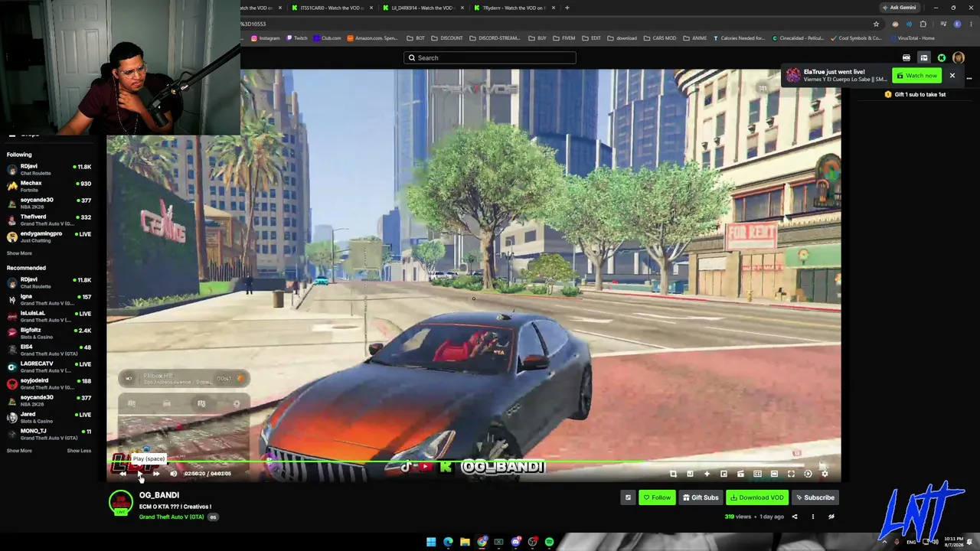
Task: Click Gift 1 sub to take 1st
Action: 915,95
